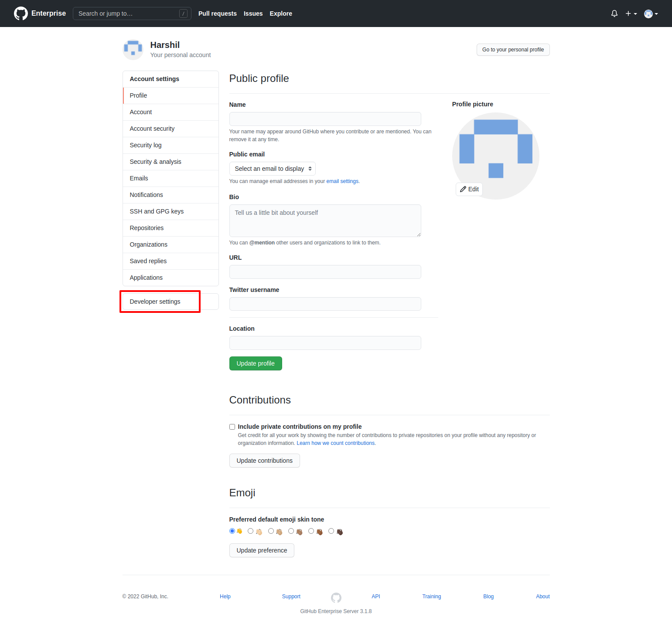Open Account security settings
This screenshot has width=672, height=634.
171,129
